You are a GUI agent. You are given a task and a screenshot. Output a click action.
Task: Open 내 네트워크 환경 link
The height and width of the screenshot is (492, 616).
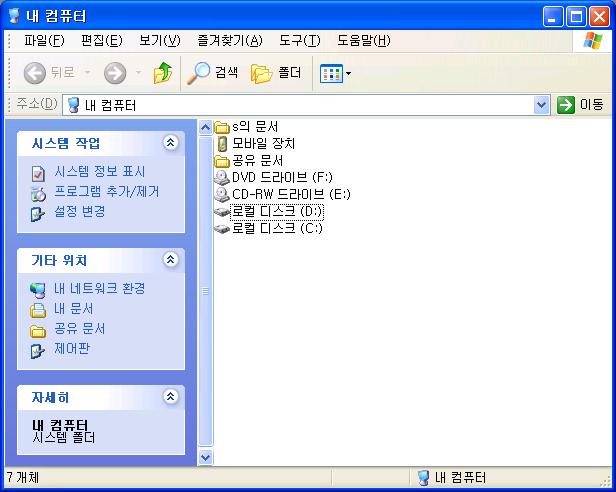[99, 288]
